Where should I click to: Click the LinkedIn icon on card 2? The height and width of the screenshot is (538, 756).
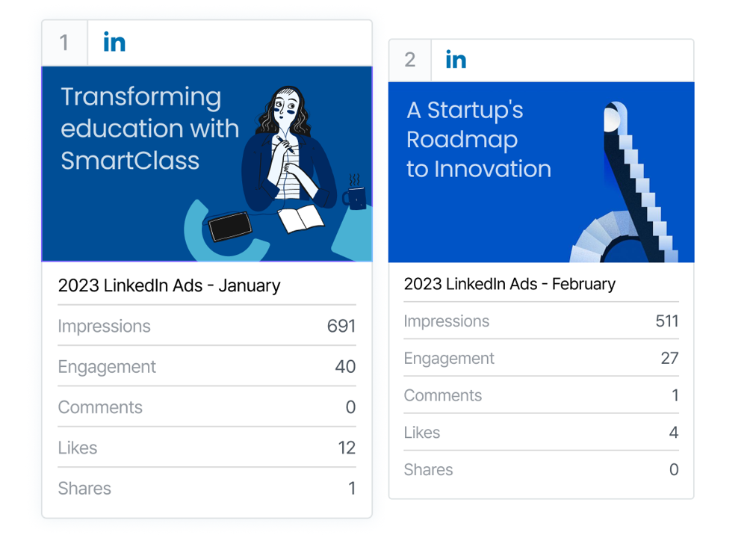[455, 59]
